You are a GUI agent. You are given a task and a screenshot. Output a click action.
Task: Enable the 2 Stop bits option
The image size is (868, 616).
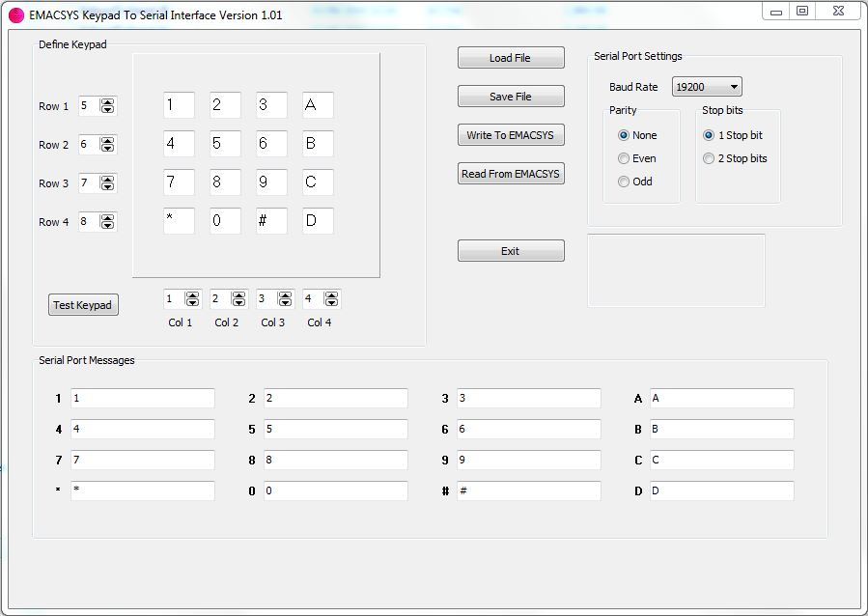click(x=709, y=158)
